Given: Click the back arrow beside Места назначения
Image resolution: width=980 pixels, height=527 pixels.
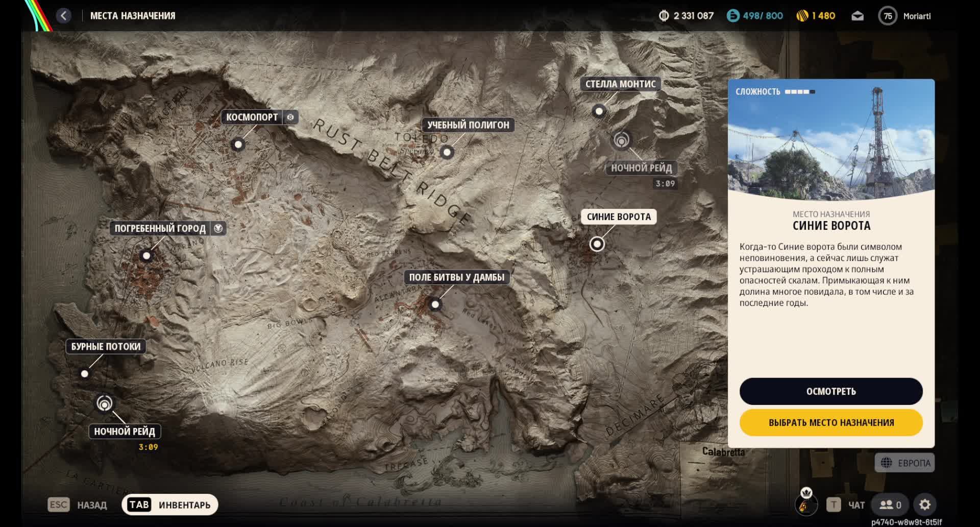Looking at the screenshot, I should tap(64, 16).
